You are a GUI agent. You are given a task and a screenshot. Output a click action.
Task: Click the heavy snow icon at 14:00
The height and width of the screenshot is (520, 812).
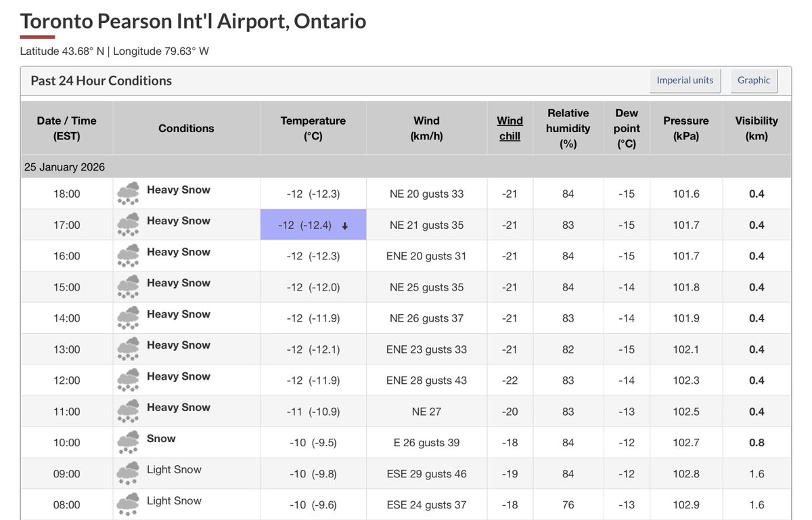pos(128,318)
